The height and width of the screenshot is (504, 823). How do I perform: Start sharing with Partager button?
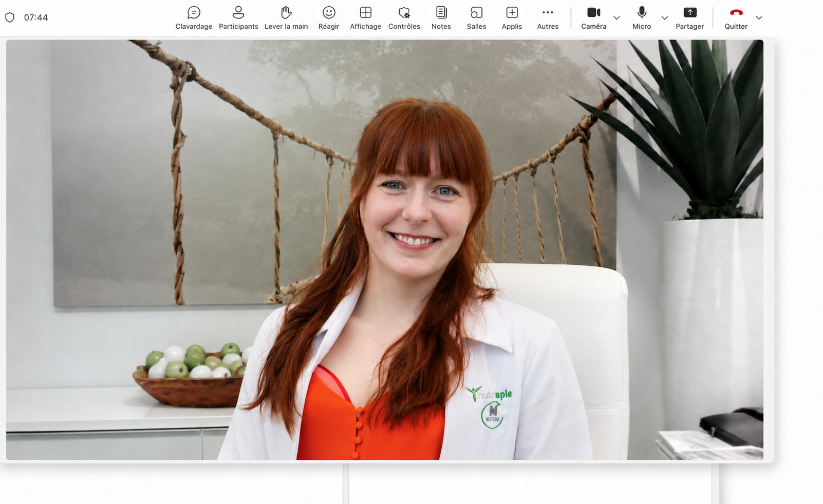pyautogui.click(x=690, y=18)
